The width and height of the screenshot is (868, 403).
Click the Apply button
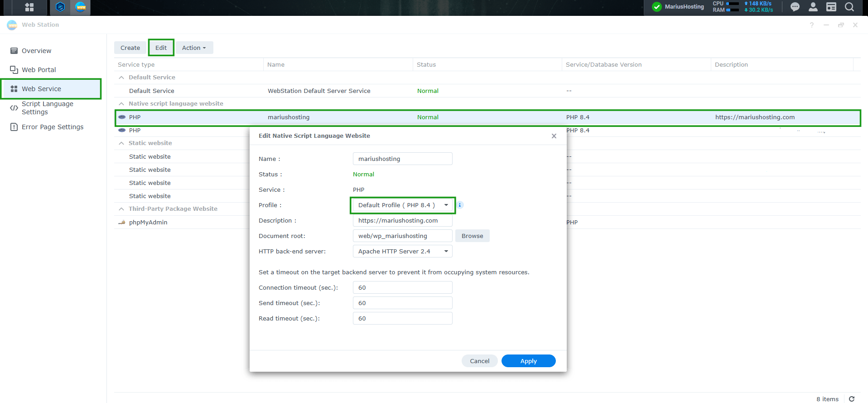pos(528,361)
